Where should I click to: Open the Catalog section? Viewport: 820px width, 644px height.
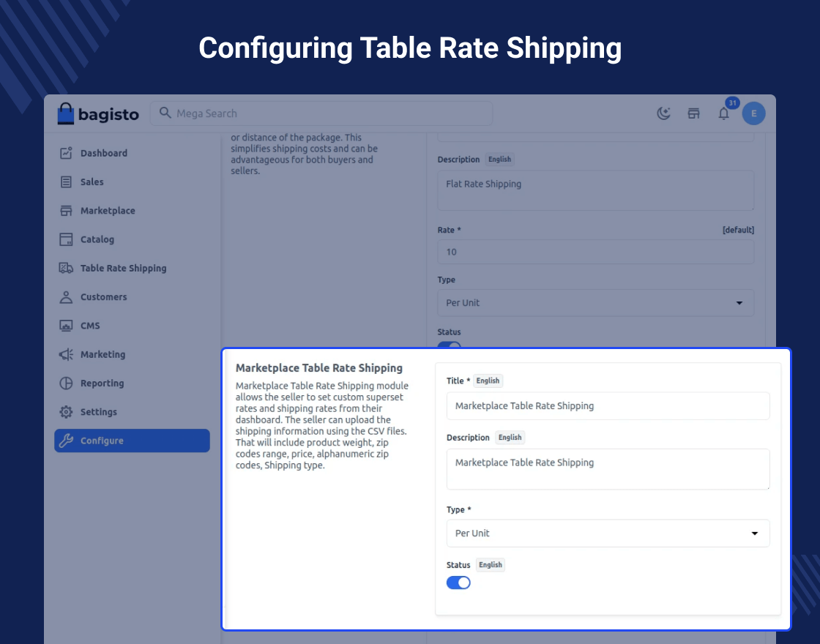tap(97, 239)
